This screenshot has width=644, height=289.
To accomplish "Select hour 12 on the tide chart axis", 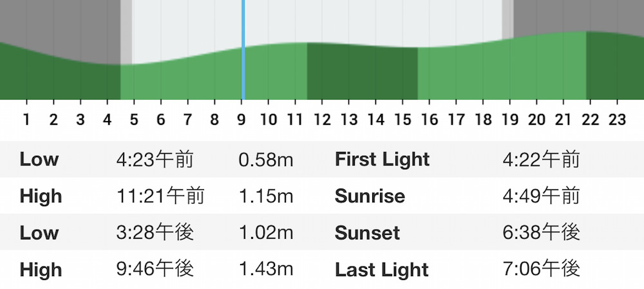I will [322, 120].
